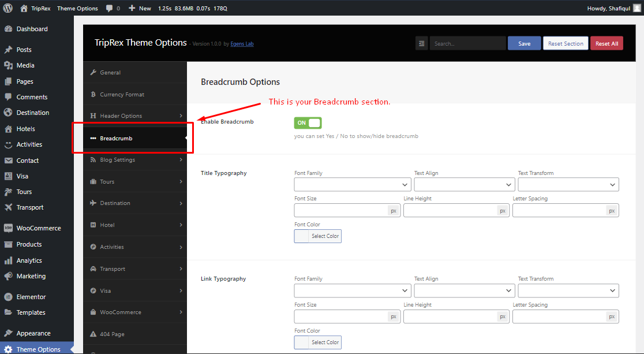
Task: Click the blue Save button
Action: coord(524,43)
